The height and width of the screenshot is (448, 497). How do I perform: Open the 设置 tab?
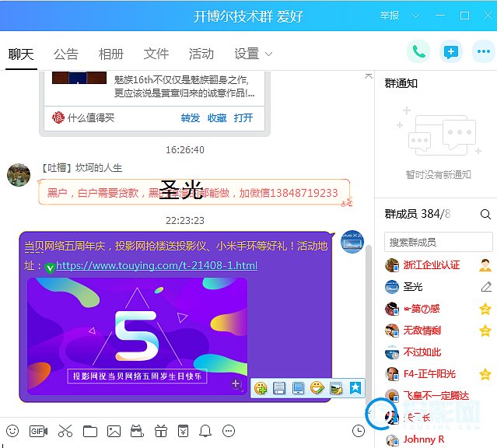click(247, 54)
